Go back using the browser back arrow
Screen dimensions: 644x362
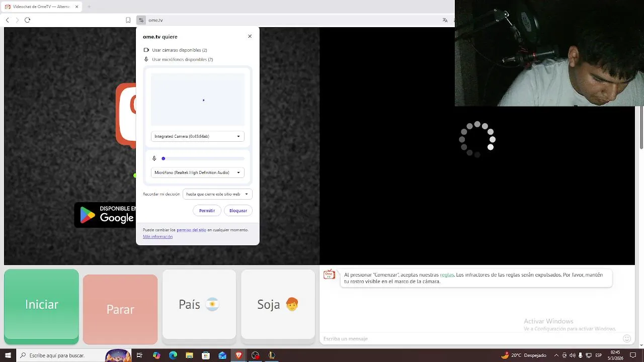pyautogui.click(x=7, y=20)
